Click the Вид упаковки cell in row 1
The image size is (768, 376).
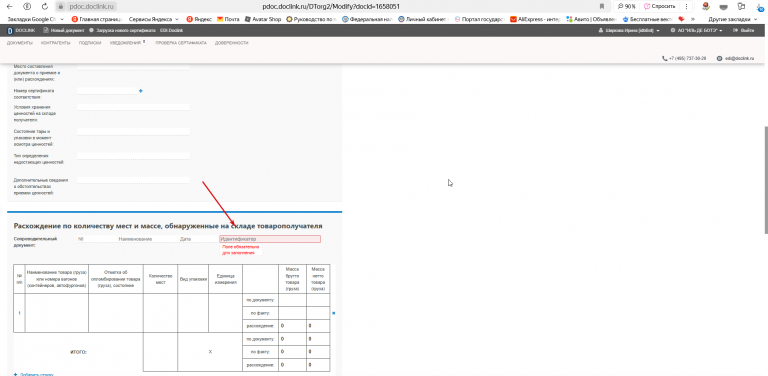(x=193, y=313)
